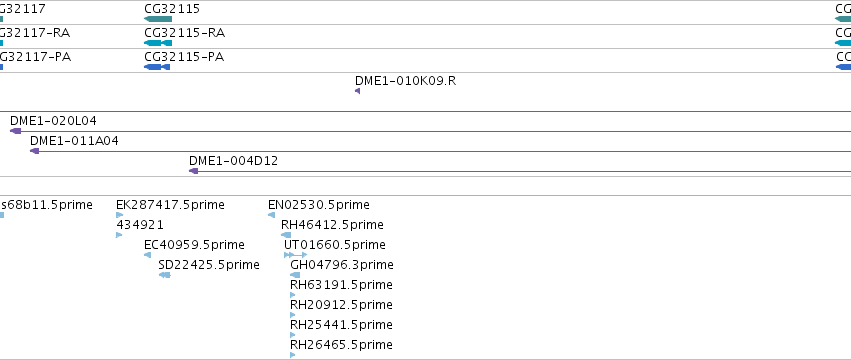
Task: Click the DME1-020L04 clone arrowhead
Action: click(x=16, y=131)
